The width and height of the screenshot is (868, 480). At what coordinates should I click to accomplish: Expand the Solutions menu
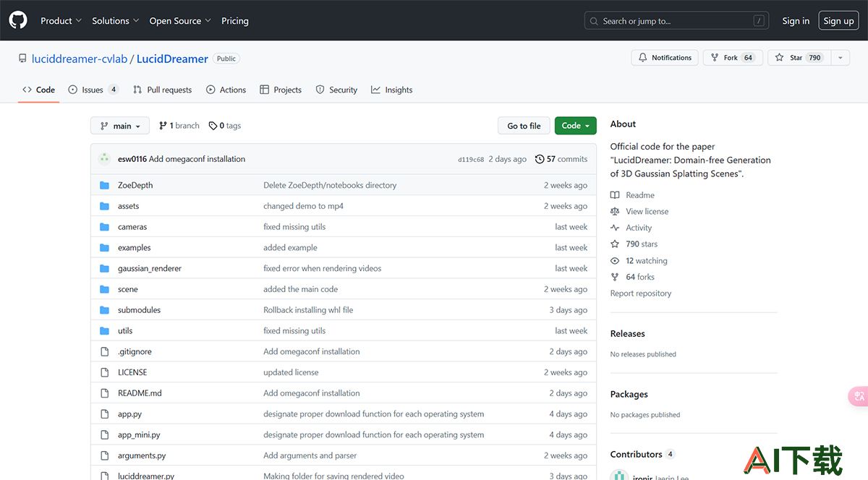coord(115,21)
